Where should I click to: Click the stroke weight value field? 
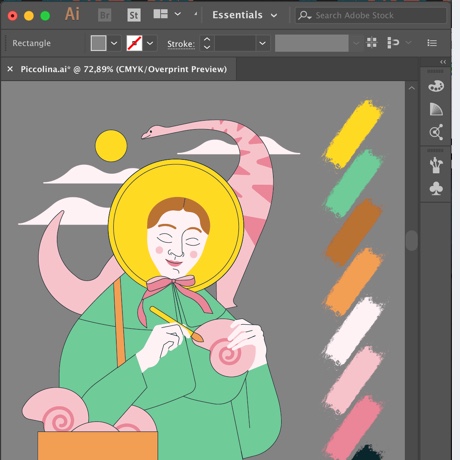pyautogui.click(x=235, y=43)
